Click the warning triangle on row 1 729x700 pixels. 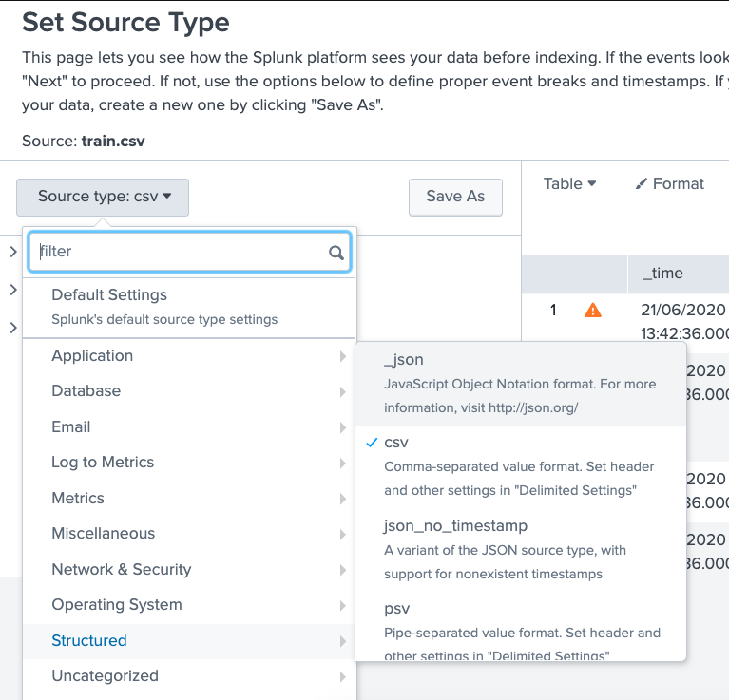(x=593, y=311)
